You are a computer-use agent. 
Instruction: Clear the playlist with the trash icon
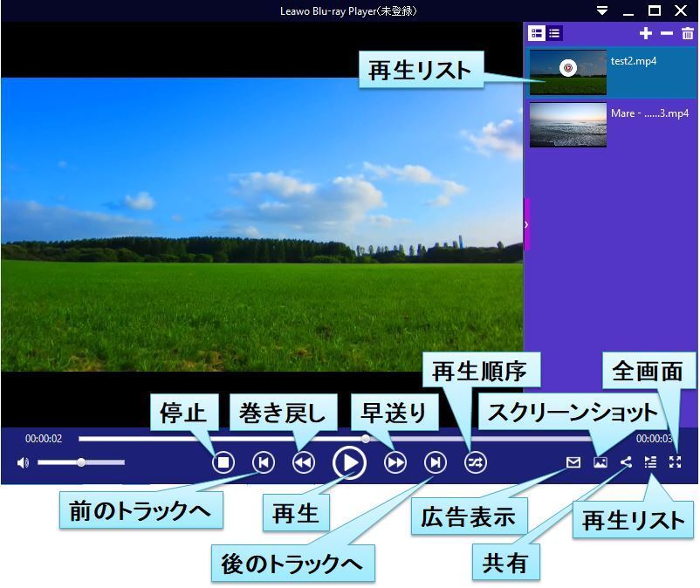coord(687,32)
